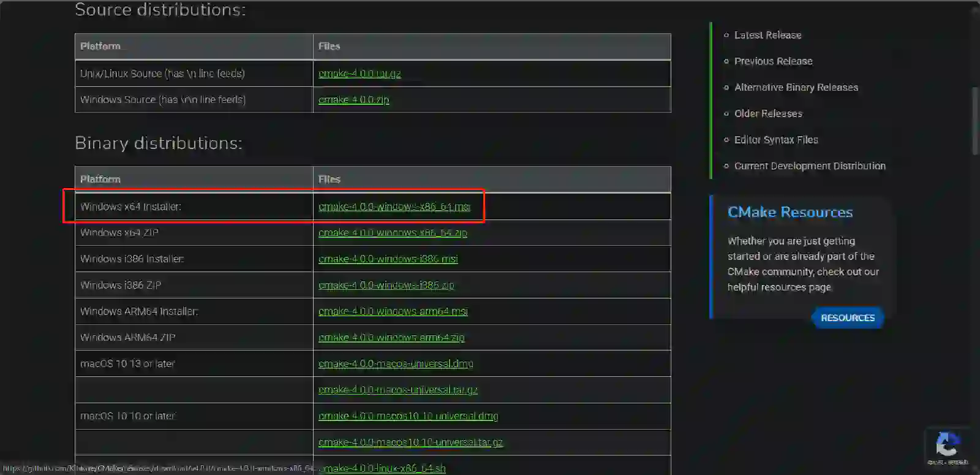Download cmake-4.0.0.tar.gz source archive
Screen dimensions: 980x475
tap(360, 74)
